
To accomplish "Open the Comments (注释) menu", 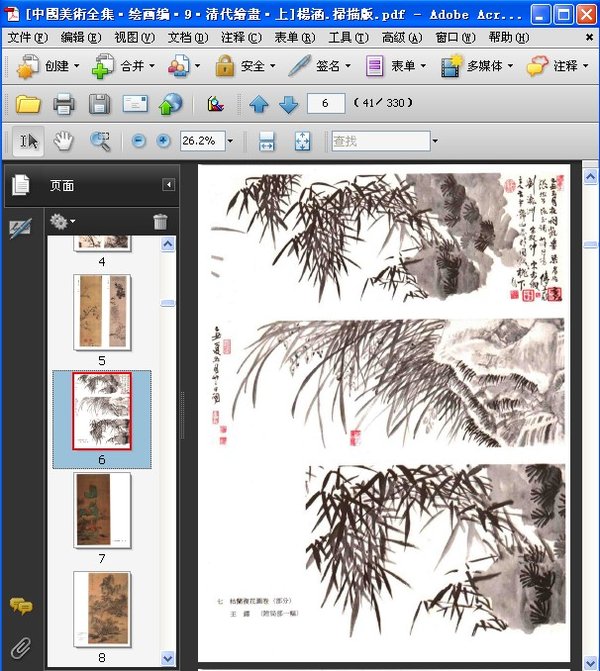I will click(x=241, y=38).
